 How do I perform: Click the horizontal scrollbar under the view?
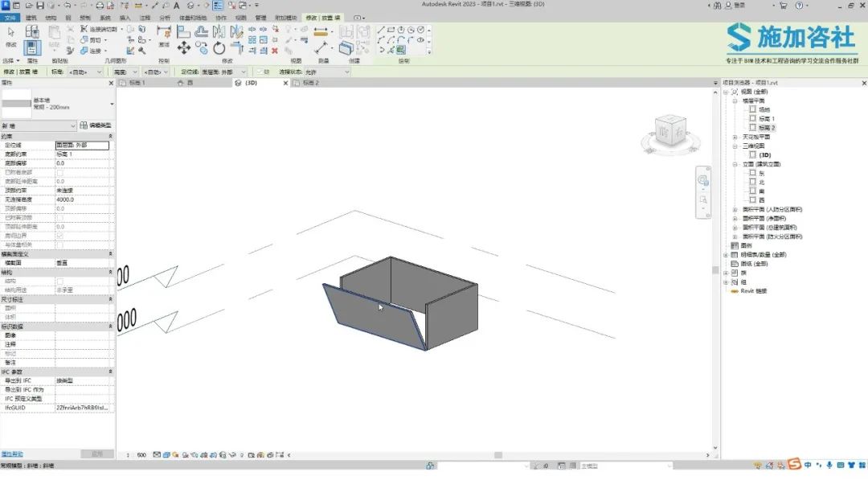[x=498, y=455]
